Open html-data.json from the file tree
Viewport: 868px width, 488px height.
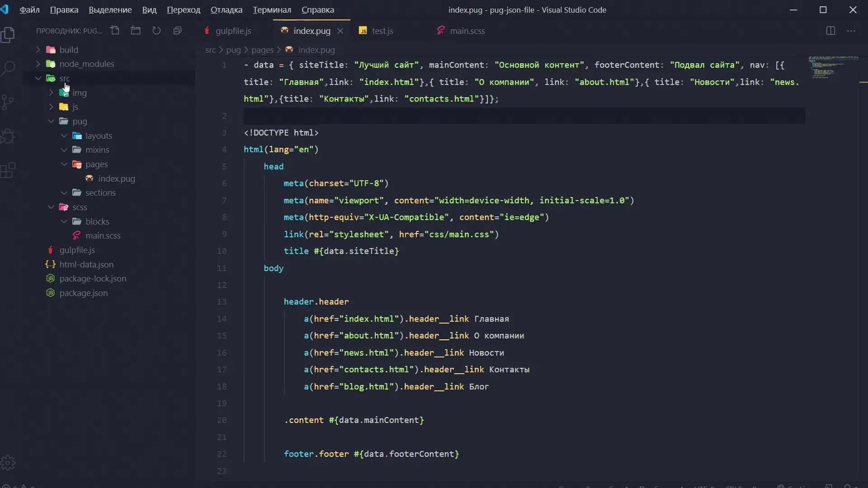tap(86, 264)
